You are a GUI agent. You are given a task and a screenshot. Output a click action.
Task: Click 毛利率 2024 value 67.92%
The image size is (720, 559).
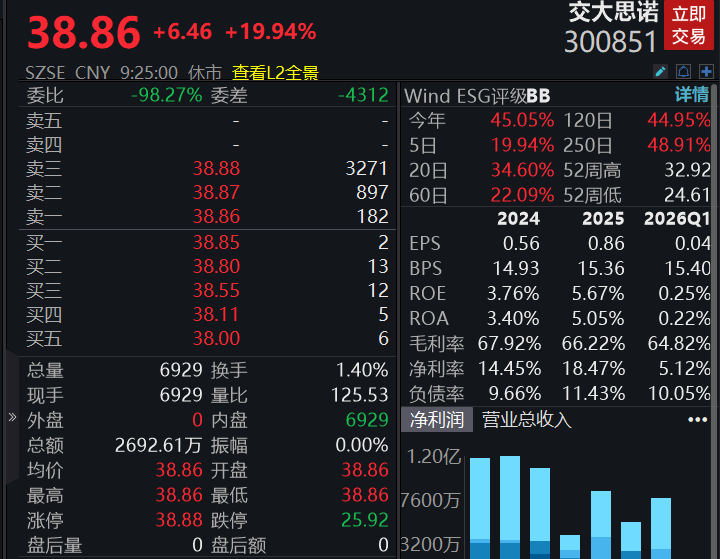(x=509, y=344)
